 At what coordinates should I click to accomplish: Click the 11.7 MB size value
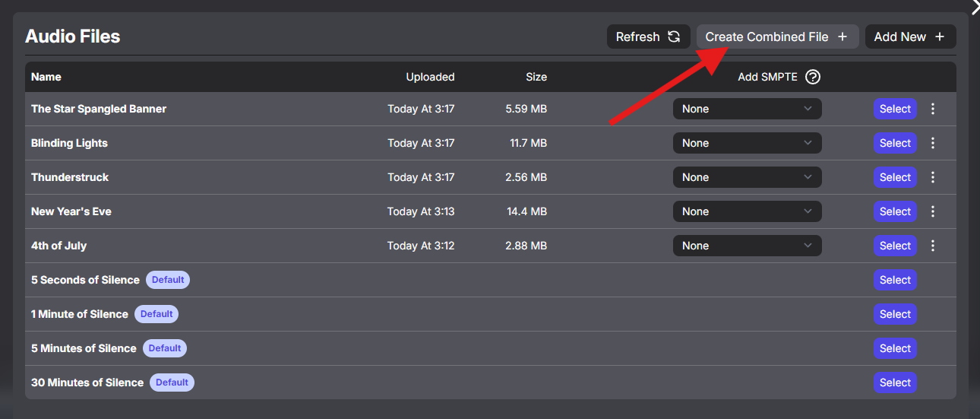pyautogui.click(x=528, y=143)
